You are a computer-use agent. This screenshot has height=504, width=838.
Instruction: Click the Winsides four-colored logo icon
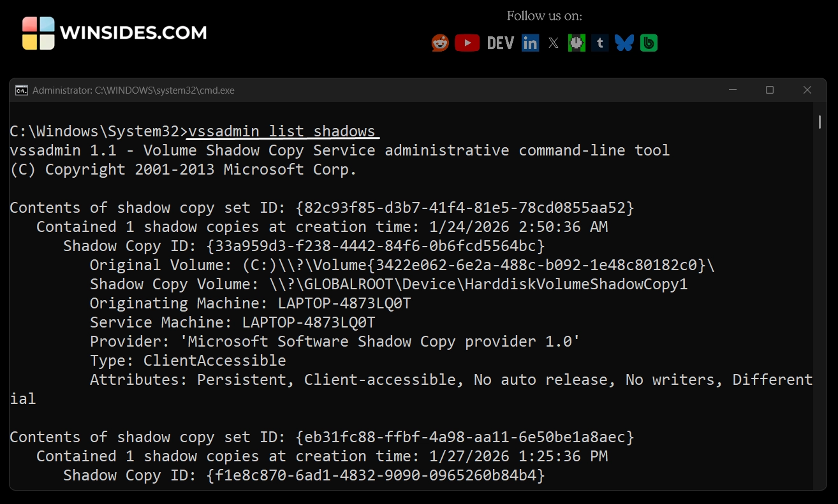coord(38,33)
